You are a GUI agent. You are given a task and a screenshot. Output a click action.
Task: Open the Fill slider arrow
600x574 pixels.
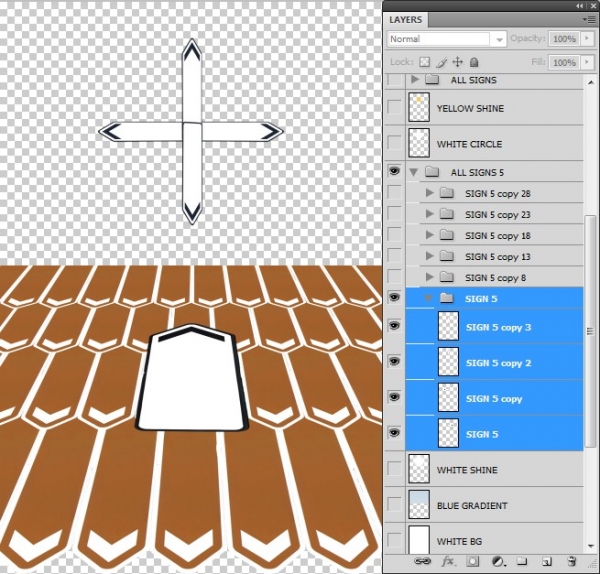point(588,62)
